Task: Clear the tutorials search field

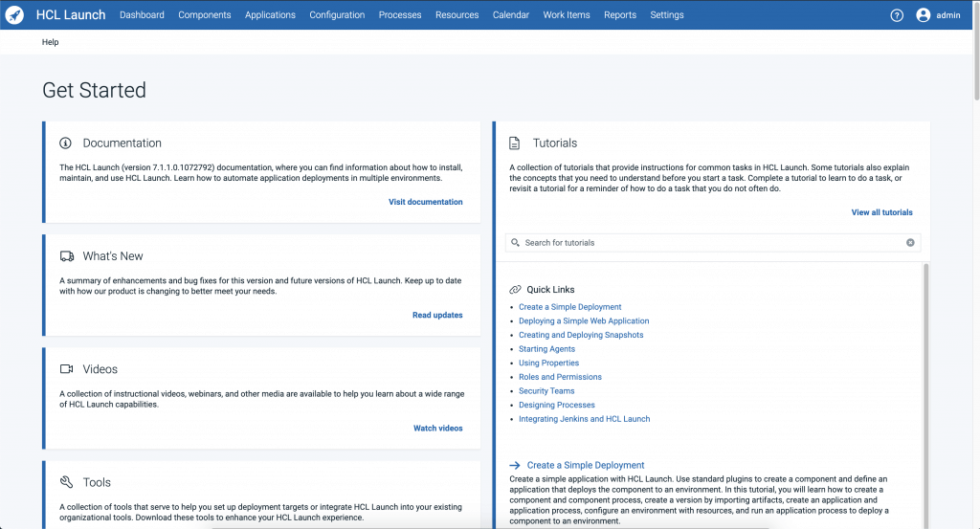Action: pyautogui.click(x=910, y=243)
